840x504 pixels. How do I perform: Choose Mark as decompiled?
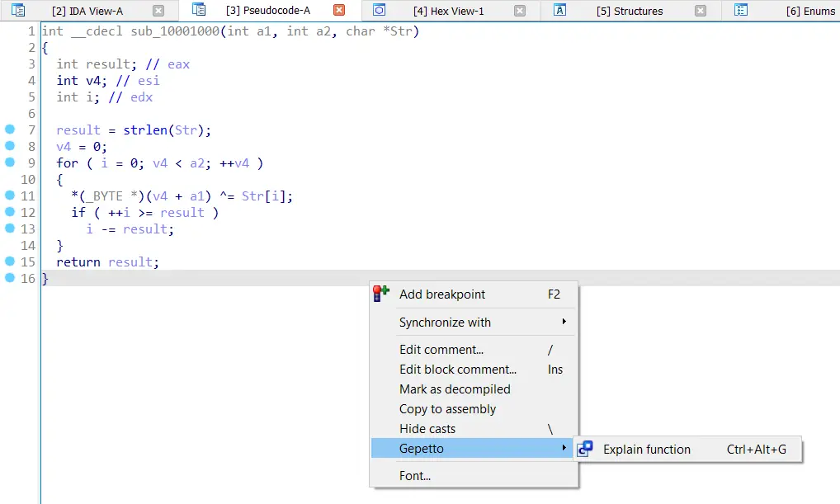tap(474, 389)
